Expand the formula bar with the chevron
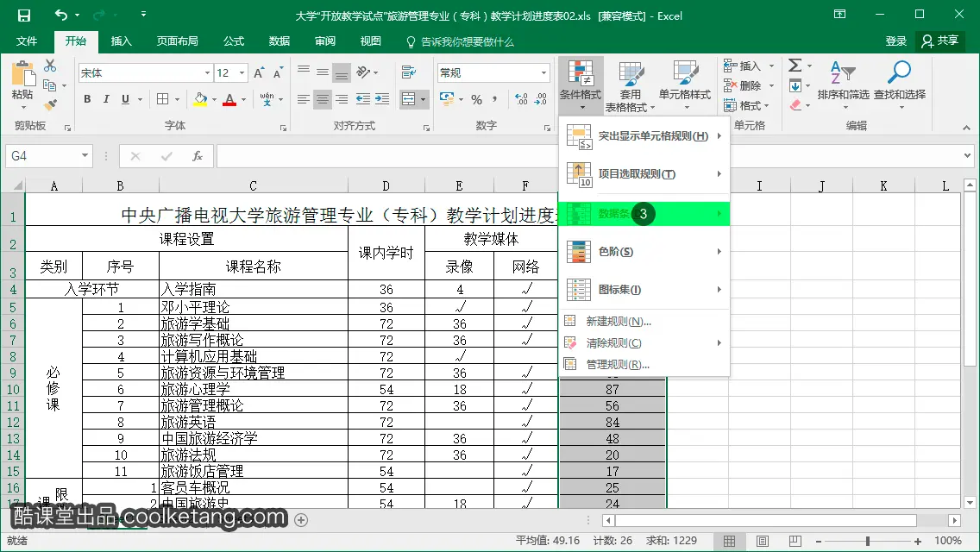Screen dimensions: 980x552 [968, 155]
